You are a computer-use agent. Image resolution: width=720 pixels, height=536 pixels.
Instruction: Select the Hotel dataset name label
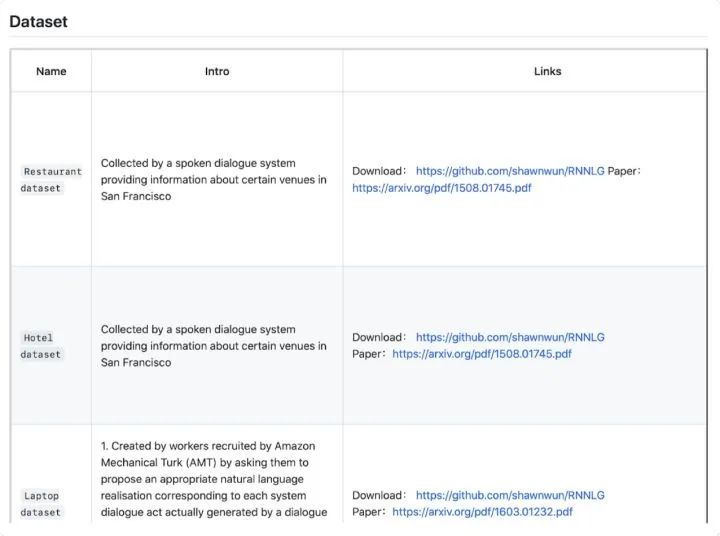coord(41,346)
